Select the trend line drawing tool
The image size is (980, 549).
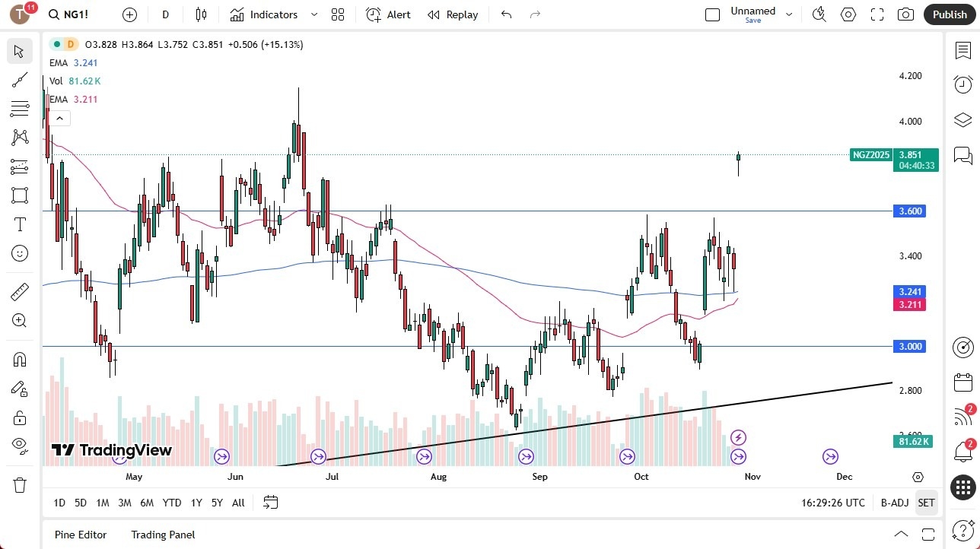pyautogui.click(x=20, y=79)
